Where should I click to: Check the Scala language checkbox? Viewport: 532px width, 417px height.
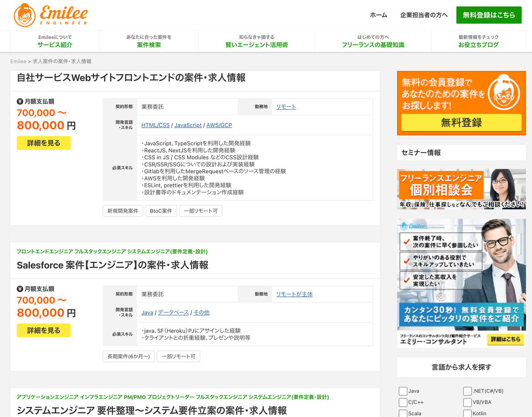[403, 413]
